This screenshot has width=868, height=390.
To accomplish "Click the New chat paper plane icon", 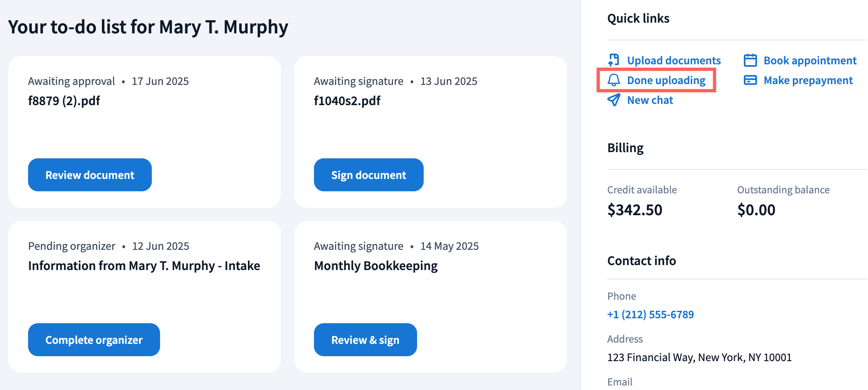I will (614, 100).
